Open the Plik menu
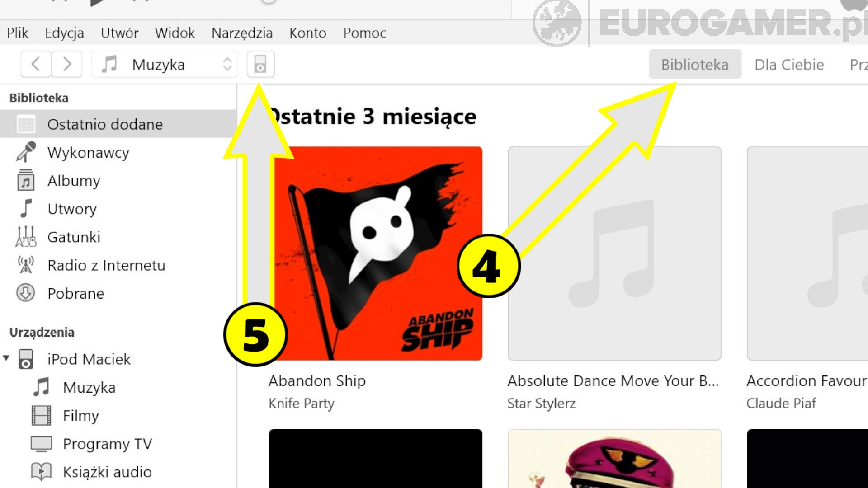Viewport: 868px width, 488px height. point(18,33)
